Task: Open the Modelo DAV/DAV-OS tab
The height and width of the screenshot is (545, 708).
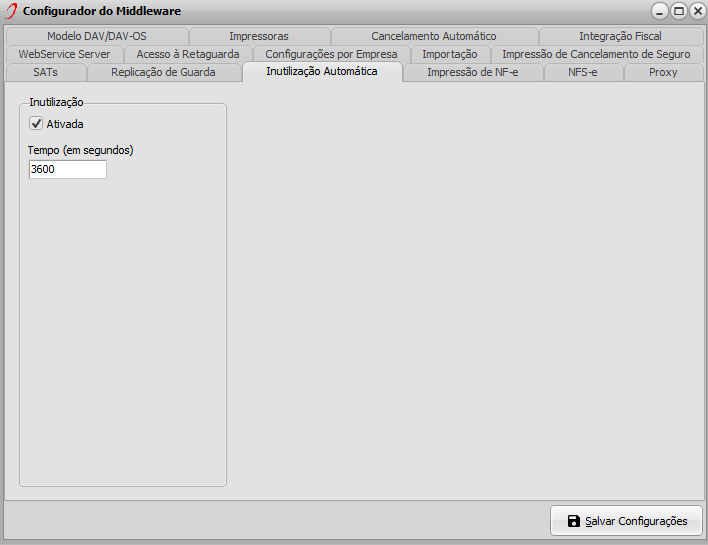Action: click(96, 36)
